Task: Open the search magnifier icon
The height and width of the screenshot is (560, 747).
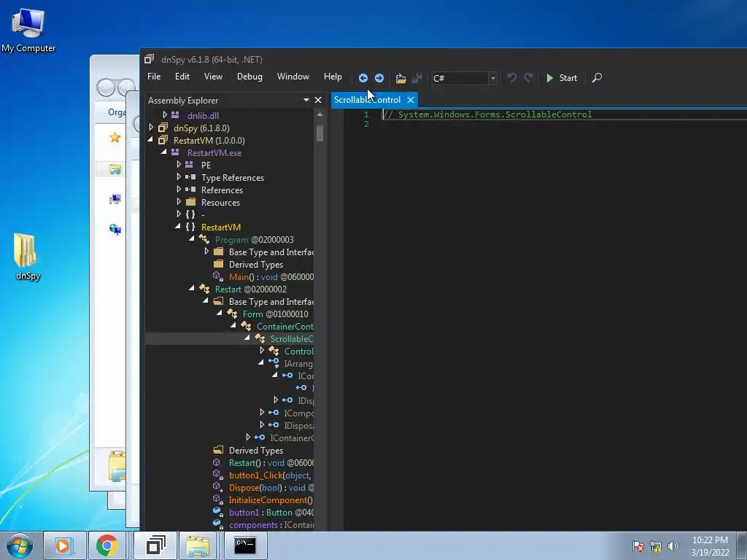Action: [597, 77]
